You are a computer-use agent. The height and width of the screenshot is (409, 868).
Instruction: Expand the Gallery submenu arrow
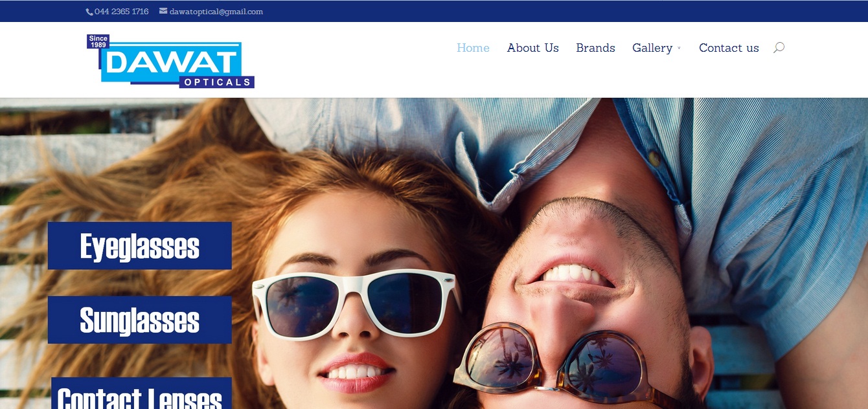pos(679,49)
